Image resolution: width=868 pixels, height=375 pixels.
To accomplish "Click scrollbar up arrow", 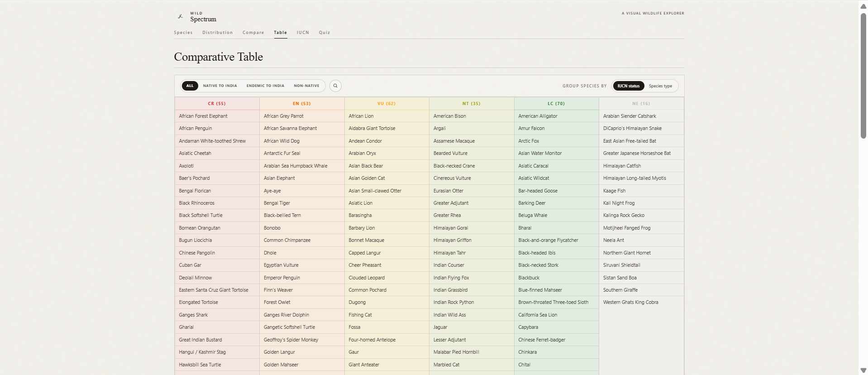I will click(863, 6).
